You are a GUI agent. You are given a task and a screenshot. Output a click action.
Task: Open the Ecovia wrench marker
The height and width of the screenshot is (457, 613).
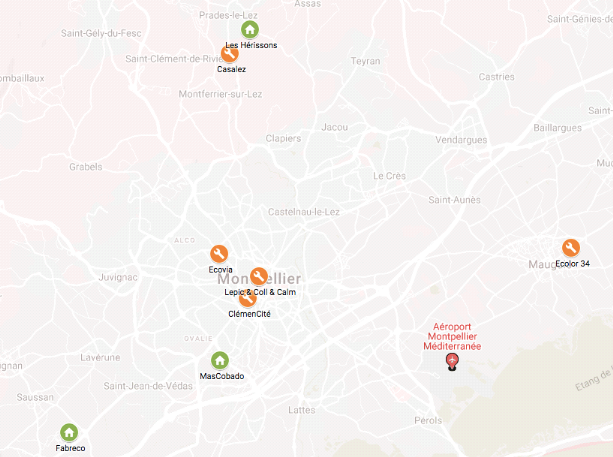coord(219,254)
